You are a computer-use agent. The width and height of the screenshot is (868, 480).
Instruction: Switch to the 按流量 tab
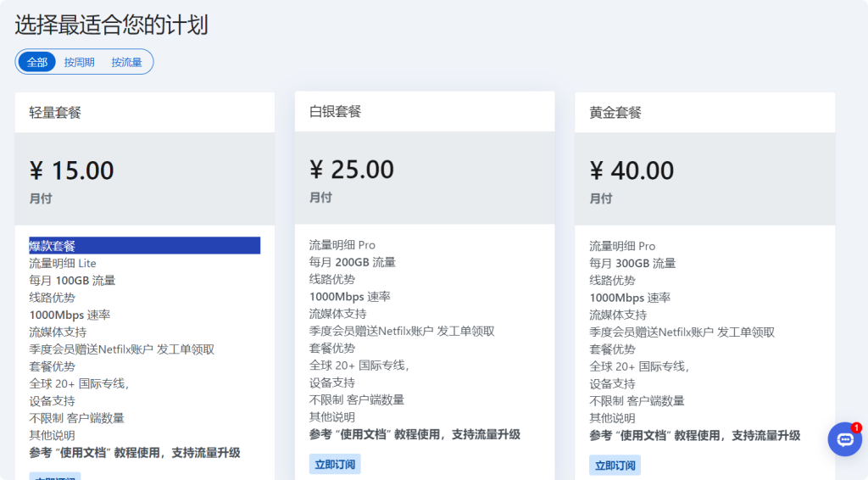[126, 62]
